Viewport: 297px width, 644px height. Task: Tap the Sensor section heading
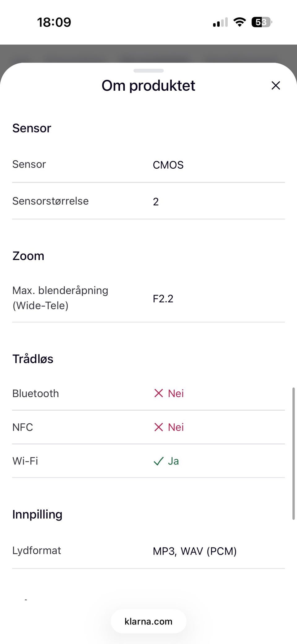click(x=32, y=128)
